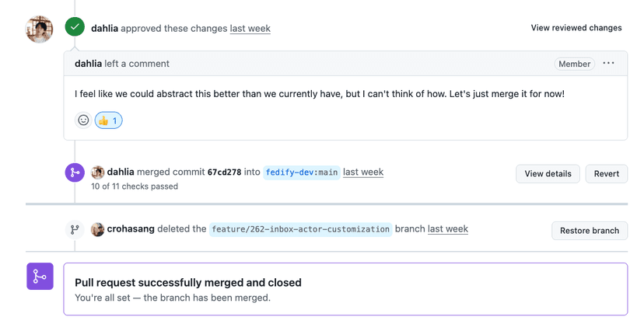
Task: Click the Member badge label
Action: [x=574, y=64]
